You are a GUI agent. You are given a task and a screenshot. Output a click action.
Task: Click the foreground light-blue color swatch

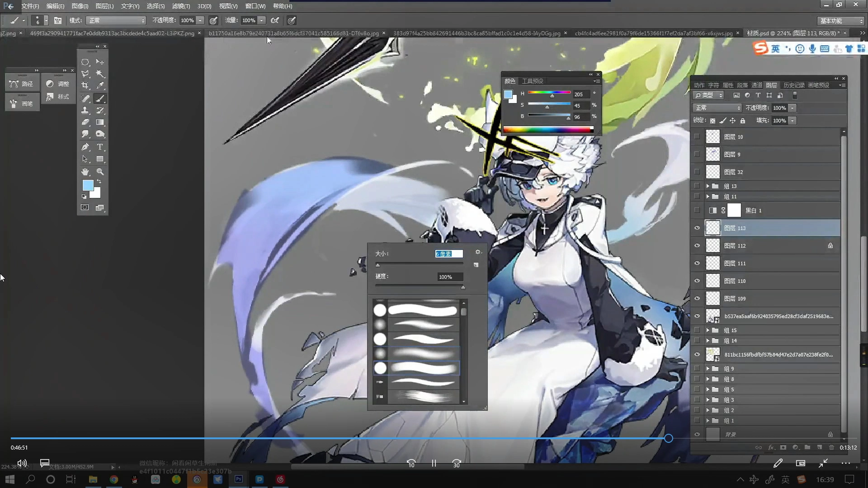tap(88, 185)
